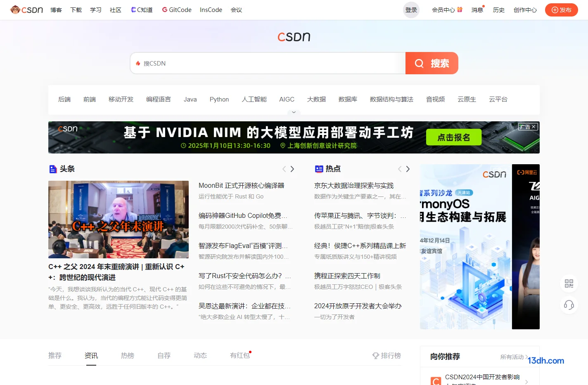
Task: Switch to the 自荐 tab
Action: tap(164, 356)
